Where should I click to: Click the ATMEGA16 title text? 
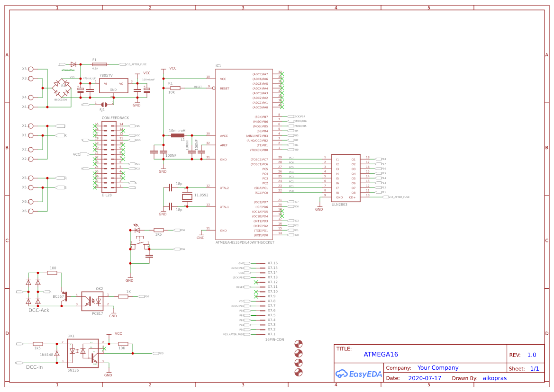[381, 354]
